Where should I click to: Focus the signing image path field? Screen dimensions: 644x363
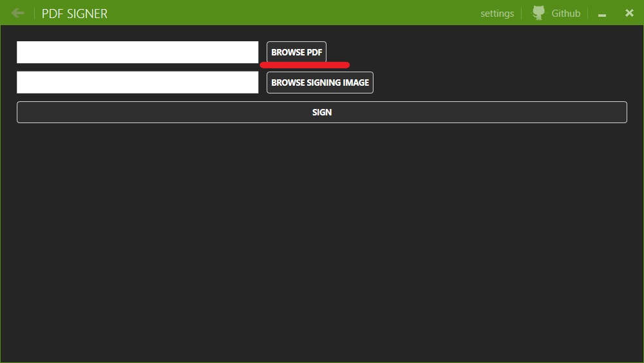pyautogui.click(x=138, y=83)
